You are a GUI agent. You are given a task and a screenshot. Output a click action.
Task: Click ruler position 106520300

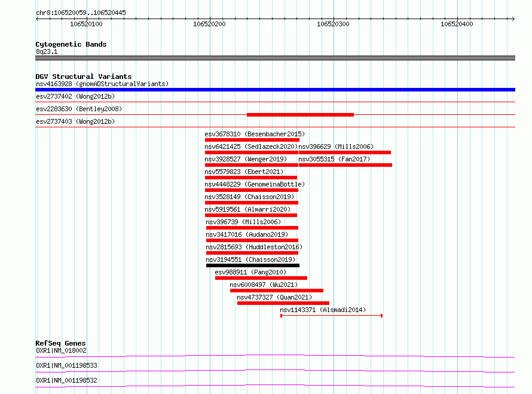tap(333, 24)
